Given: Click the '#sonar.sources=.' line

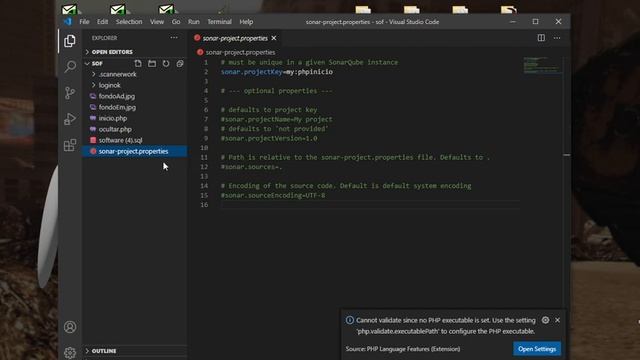Looking at the screenshot, I should pyautogui.click(x=251, y=167).
